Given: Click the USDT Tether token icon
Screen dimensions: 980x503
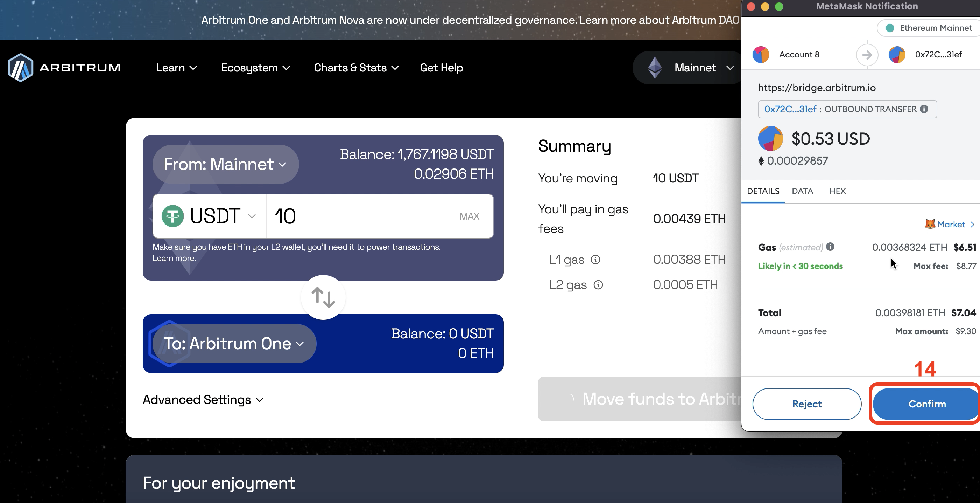Looking at the screenshot, I should click(x=173, y=216).
